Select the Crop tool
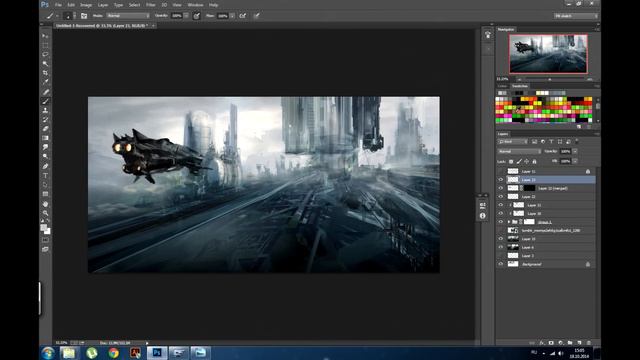The height and width of the screenshot is (360, 640). coord(45,73)
